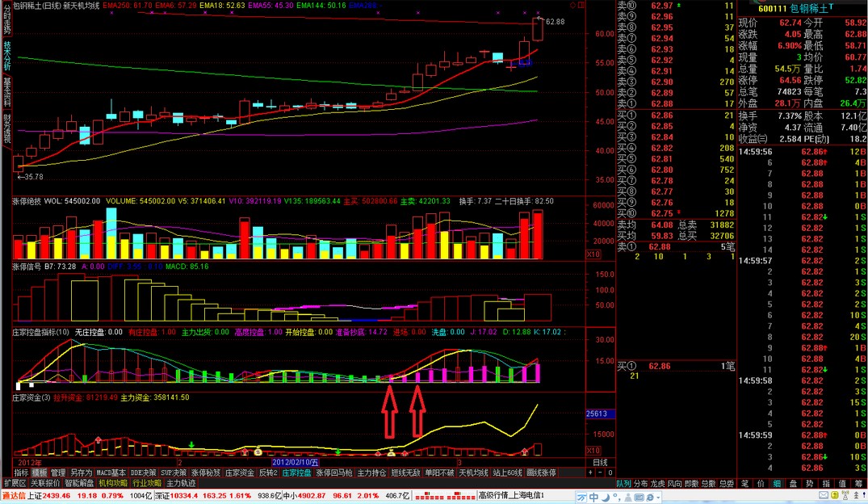868x504 pixels.
Task: Select the SUP决策 template
Action: click(x=174, y=473)
